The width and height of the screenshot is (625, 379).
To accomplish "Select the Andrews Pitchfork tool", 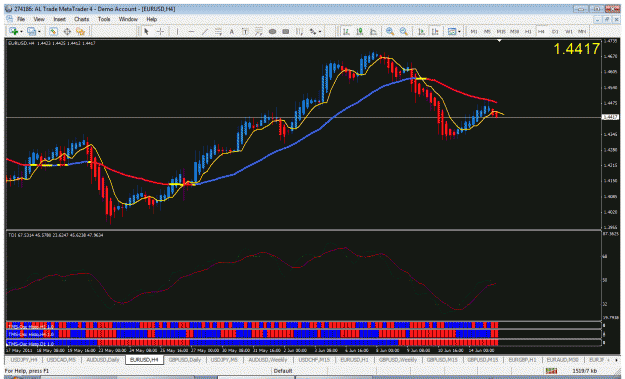I will pos(299,31).
